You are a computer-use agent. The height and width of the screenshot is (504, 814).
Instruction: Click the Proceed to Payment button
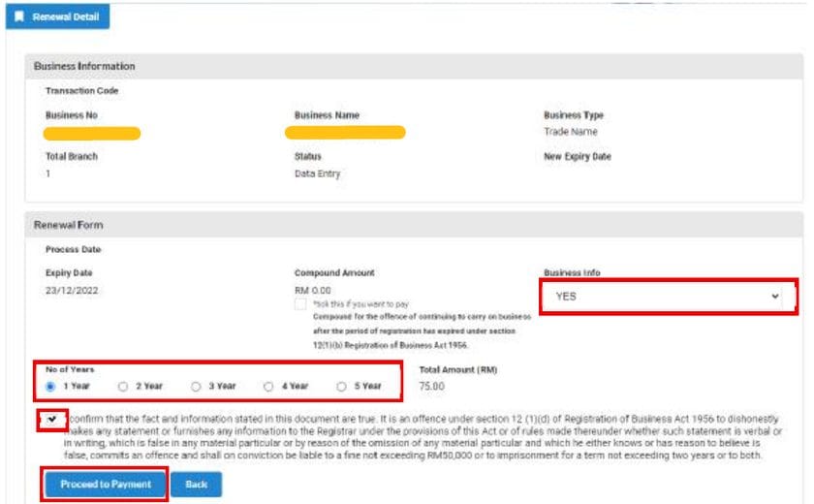click(x=106, y=485)
